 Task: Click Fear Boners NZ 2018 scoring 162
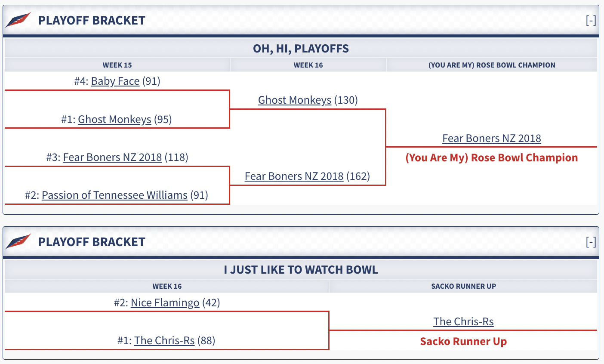(x=294, y=176)
